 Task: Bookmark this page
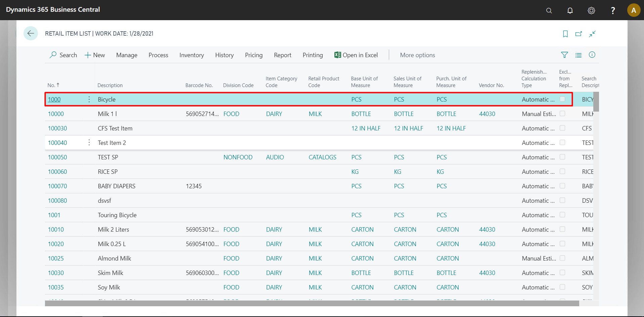[x=565, y=34]
